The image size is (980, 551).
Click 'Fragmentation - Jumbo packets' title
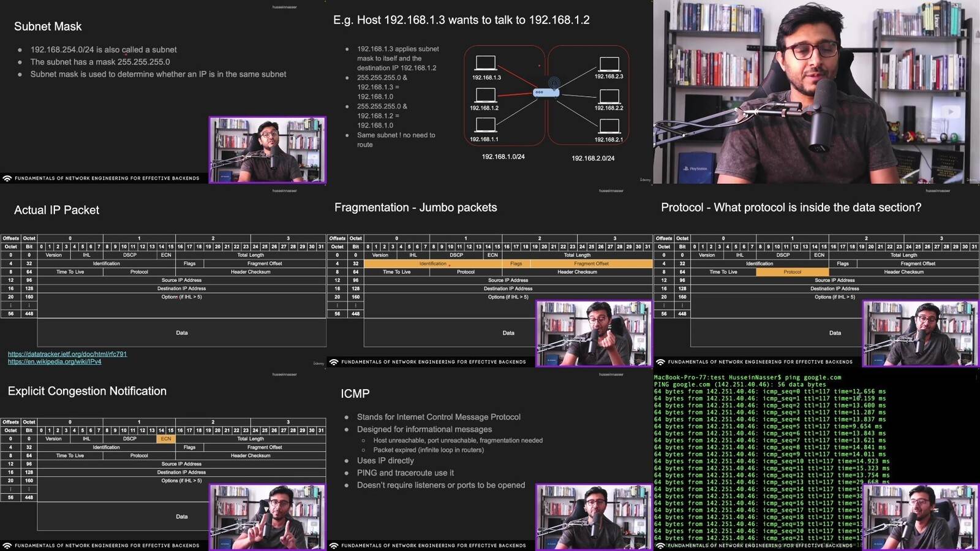click(415, 208)
